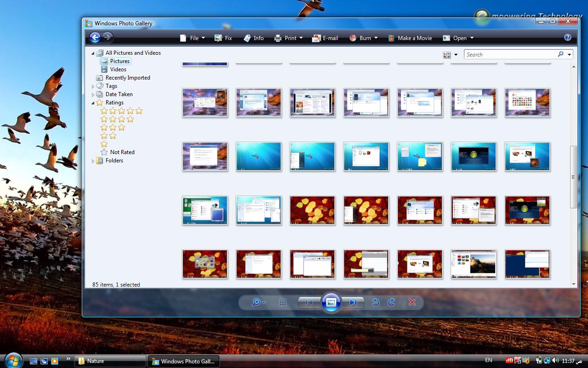This screenshot has height=368, width=588.
Task: Click the scroll up arrow
Action: pos(573,67)
